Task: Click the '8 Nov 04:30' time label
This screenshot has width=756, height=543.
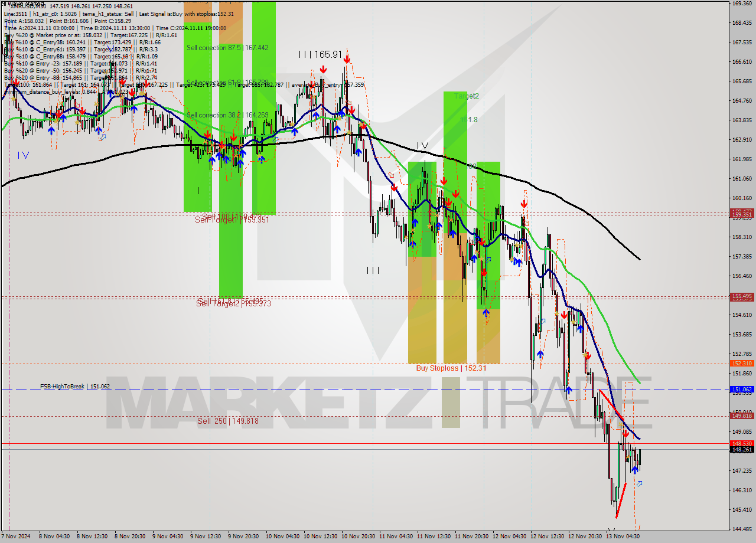Action: click(x=53, y=537)
